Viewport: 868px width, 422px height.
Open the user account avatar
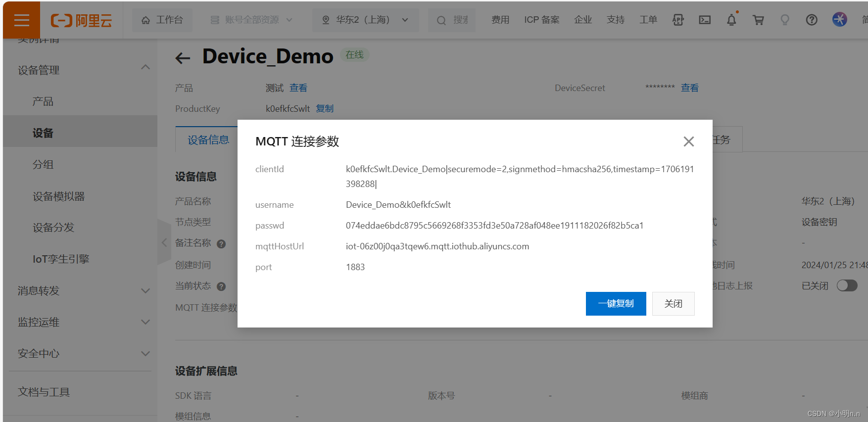click(x=839, y=19)
